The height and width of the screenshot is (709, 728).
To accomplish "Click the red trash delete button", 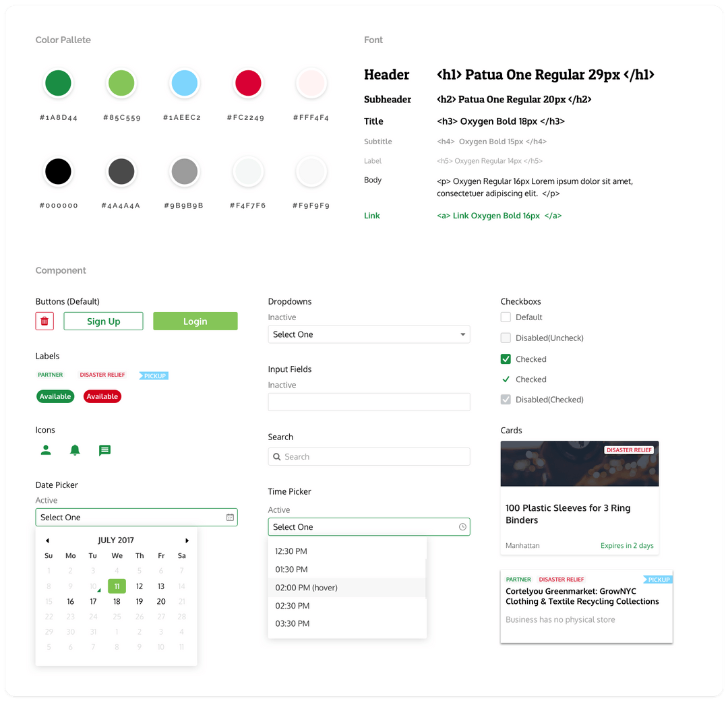I will click(44, 321).
